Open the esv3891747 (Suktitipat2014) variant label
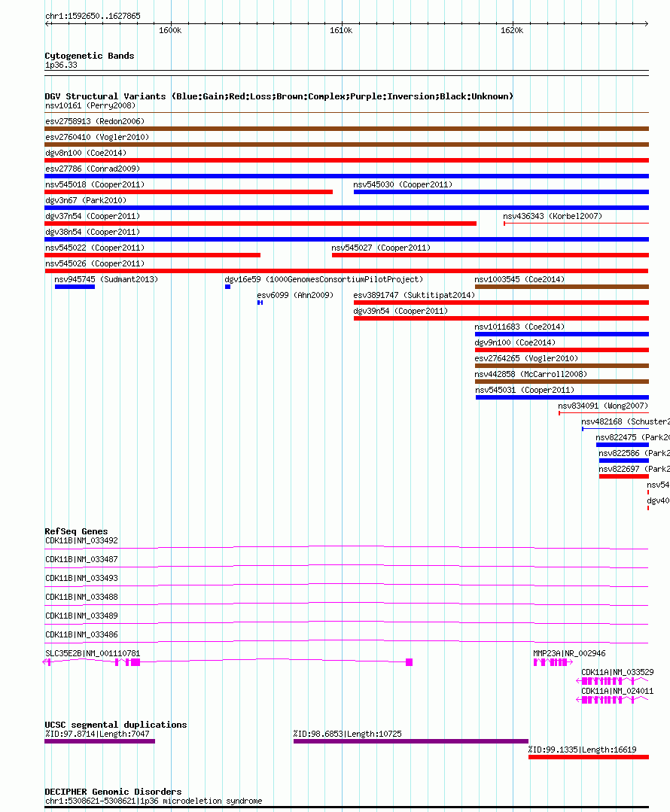The width and height of the screenshot is (670, 812). tap(414, 295)
